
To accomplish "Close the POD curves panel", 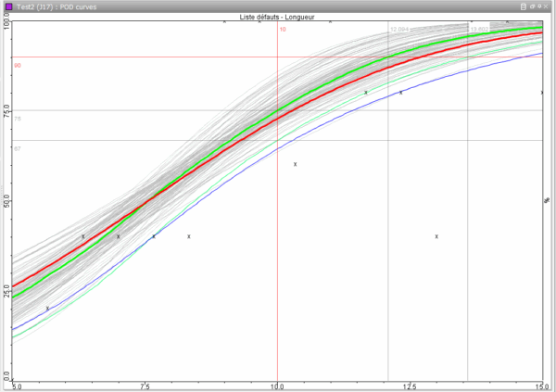I will coord(546,6).
